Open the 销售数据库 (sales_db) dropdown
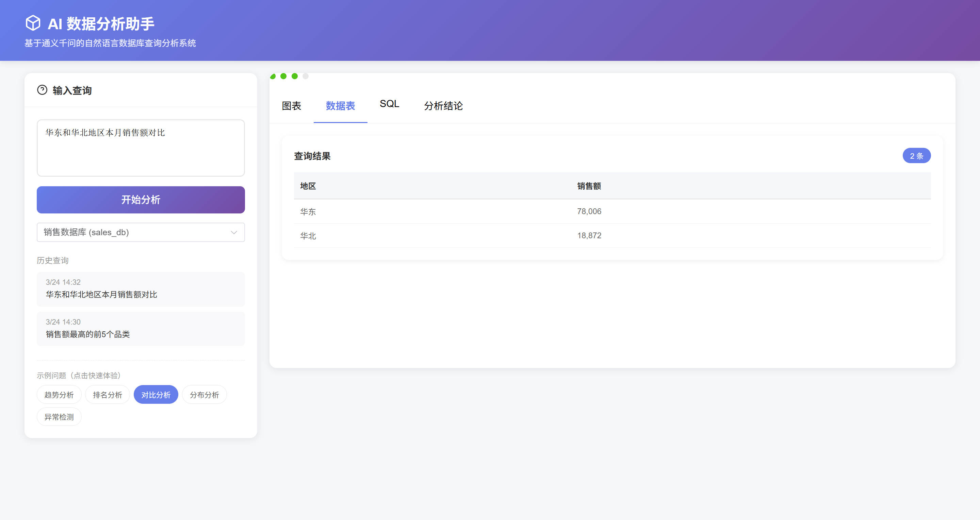 141,232
